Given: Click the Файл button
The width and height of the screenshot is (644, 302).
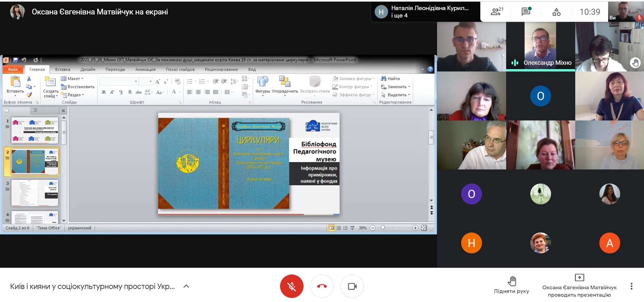Looking at the screenshot, I should (x=13, y=69).
